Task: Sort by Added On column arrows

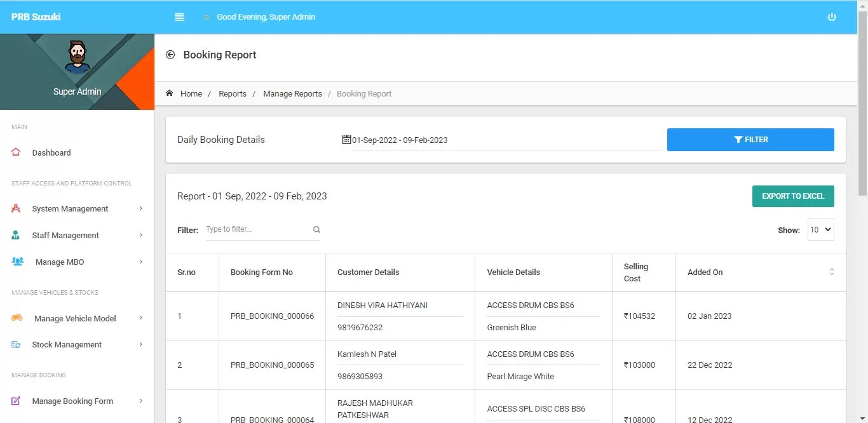Action: (831, 272)
